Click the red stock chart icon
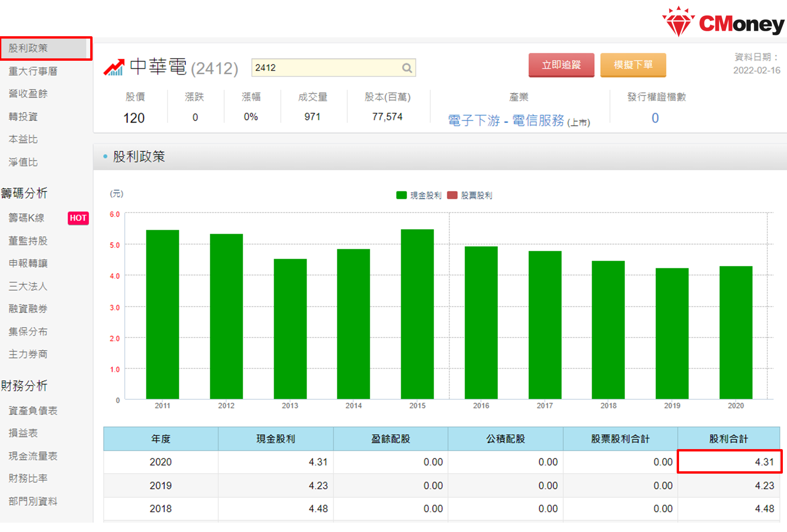This screenshot has height=532, width=787. point(114,67)
